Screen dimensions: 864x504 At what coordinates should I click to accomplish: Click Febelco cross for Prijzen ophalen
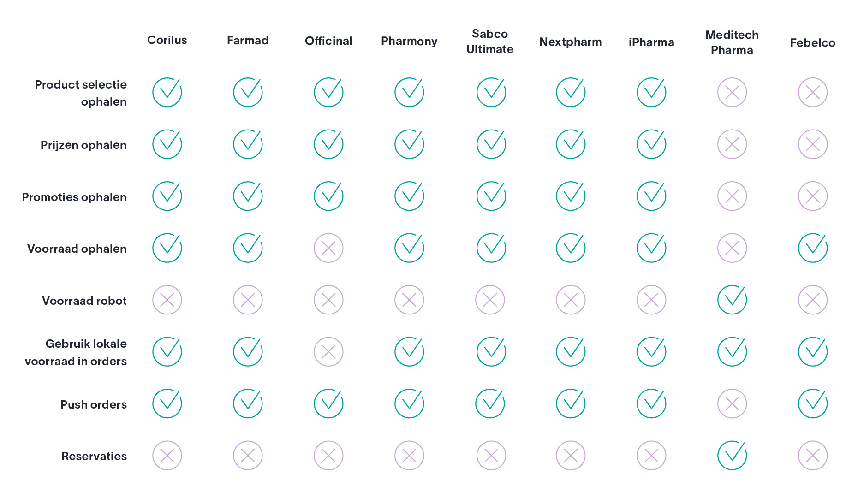(x=813, y=144)
